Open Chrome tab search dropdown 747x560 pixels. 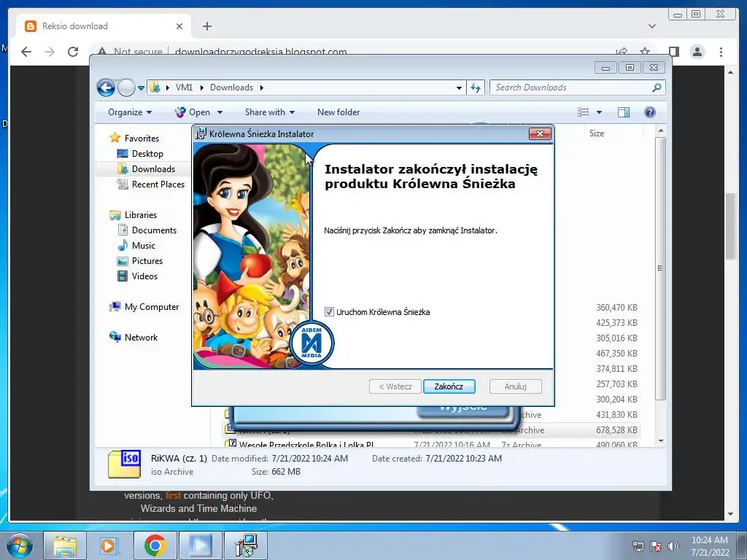click(652, 26)
